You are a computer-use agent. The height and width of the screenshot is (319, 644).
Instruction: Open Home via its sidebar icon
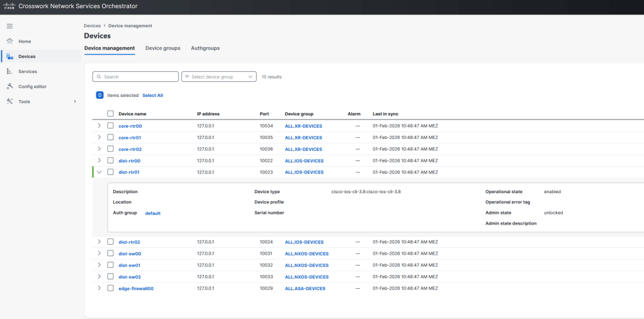tap(9, 42)
